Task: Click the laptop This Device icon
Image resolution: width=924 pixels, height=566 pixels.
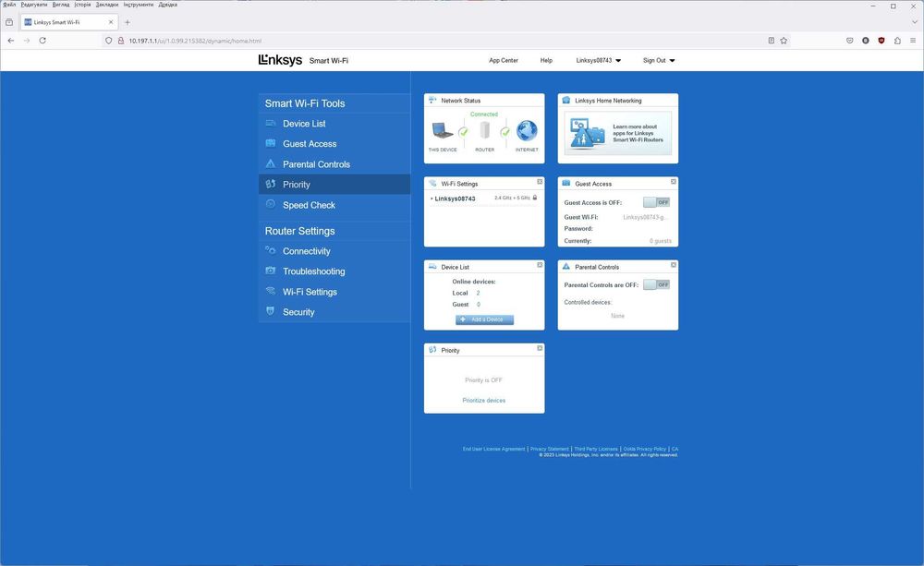Action: pyautogui.click(x=443, y=131)
